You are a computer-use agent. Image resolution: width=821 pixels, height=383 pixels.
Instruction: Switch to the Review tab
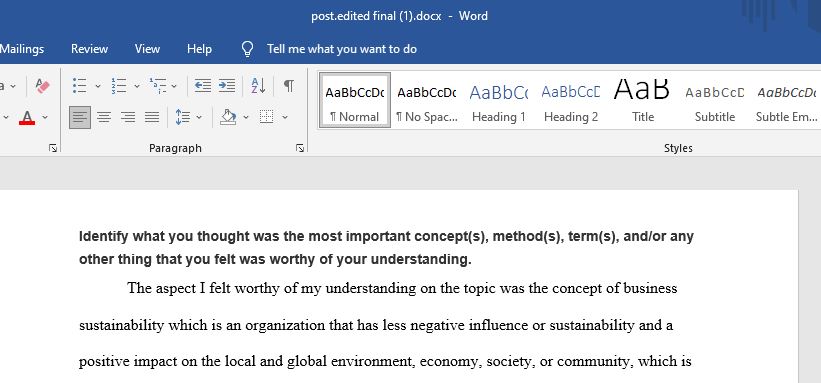point(90,49)
